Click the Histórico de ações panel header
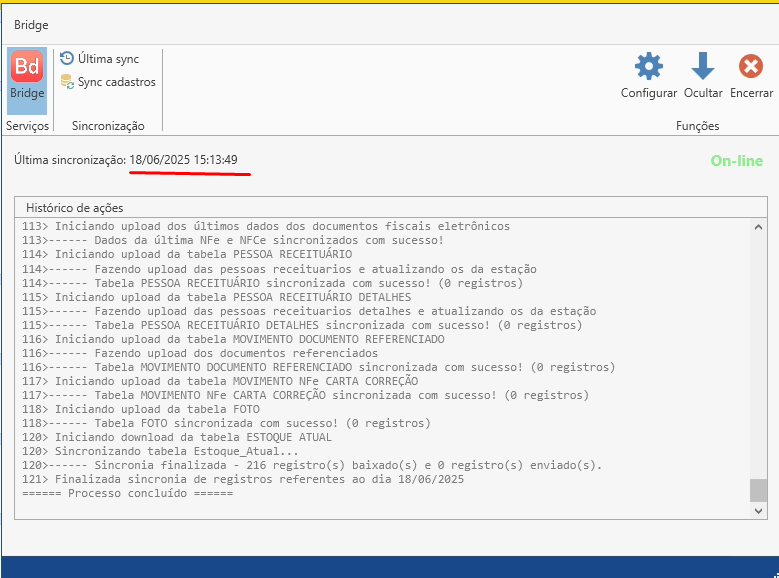This screenshot has width=779, height=578. (75, 208)
